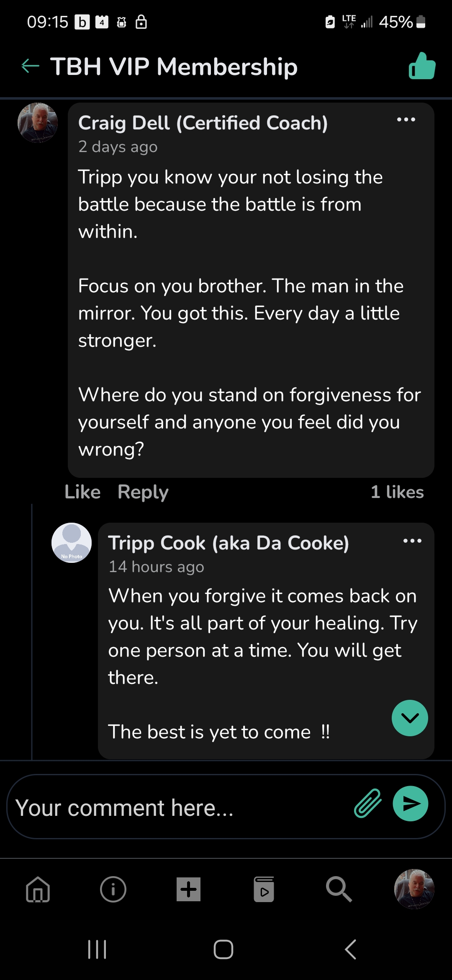The width and height of the screenshot is (452, 980).
Task: Tap the green thumbs-up icon in header
Action: point(422,66)
